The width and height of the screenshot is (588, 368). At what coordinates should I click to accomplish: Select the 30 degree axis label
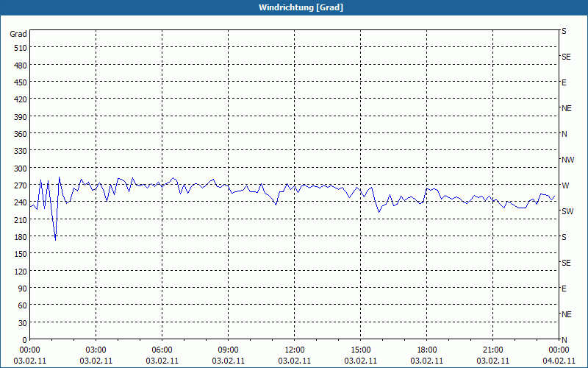[23, 323]
